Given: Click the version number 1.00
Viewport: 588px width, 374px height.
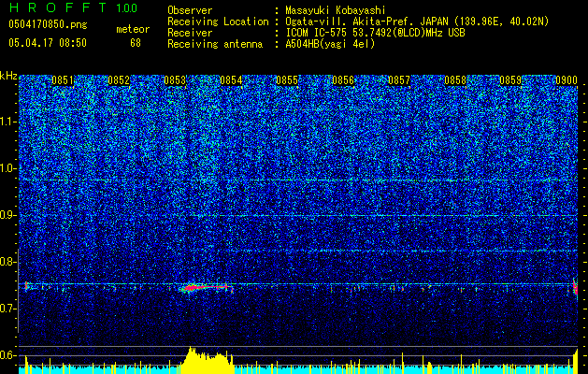Looking at the screenshot, I should pos(127,7).
